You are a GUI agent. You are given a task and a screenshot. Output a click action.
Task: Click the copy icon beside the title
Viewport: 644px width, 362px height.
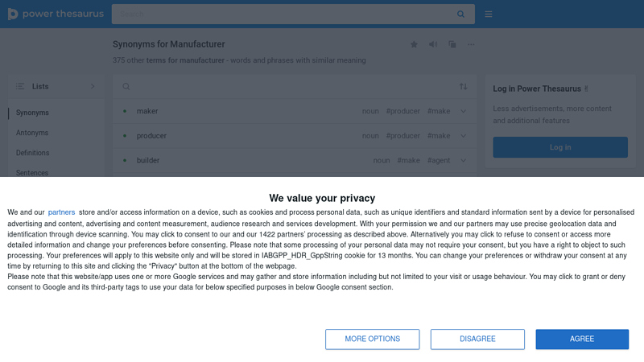click(x=452, y=44)
